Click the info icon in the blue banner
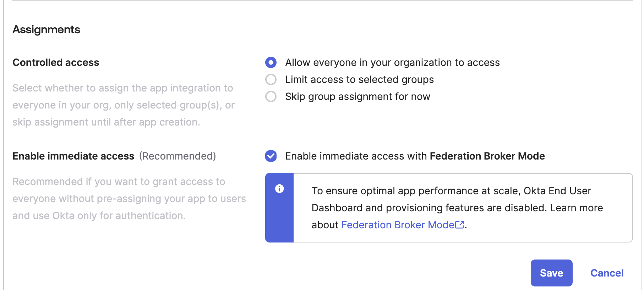 [279, 189]
